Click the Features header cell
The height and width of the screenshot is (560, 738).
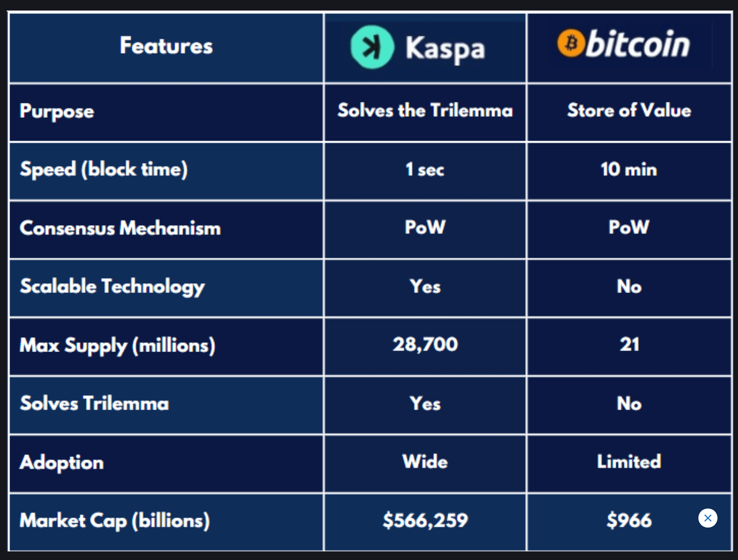166,46
